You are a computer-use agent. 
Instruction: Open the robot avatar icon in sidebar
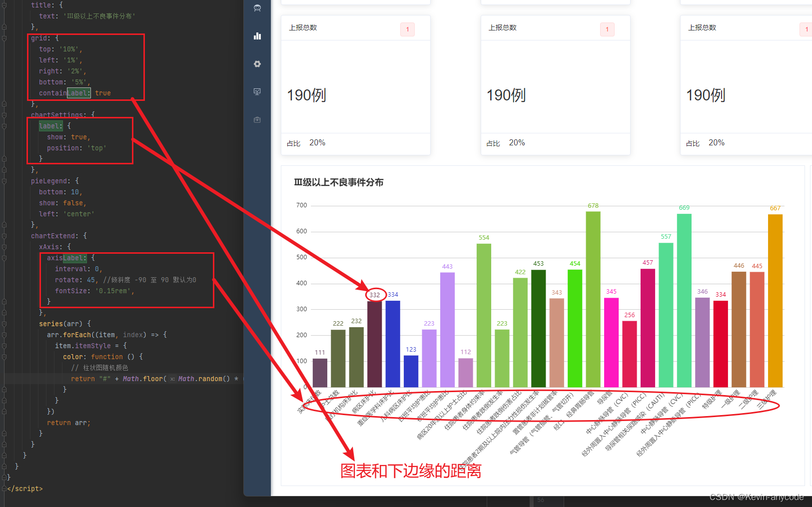click(257, 8)
